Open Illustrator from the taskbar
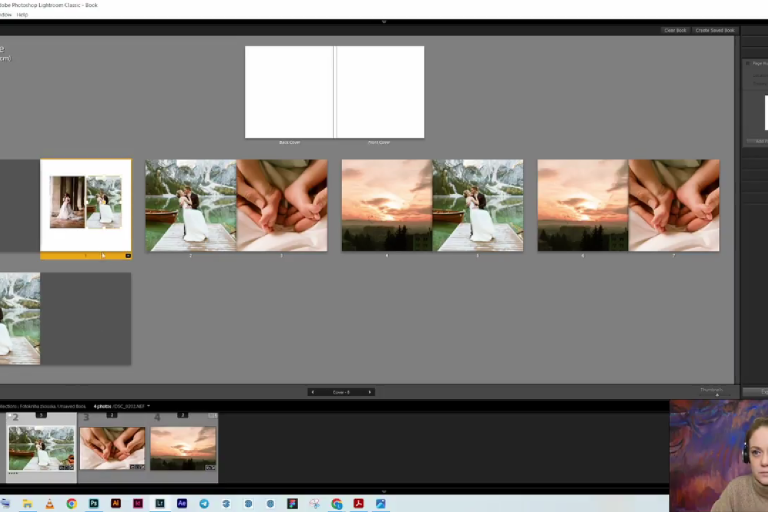Image resolution: width=768 pixels, height=512 pixels. (116, 503)
